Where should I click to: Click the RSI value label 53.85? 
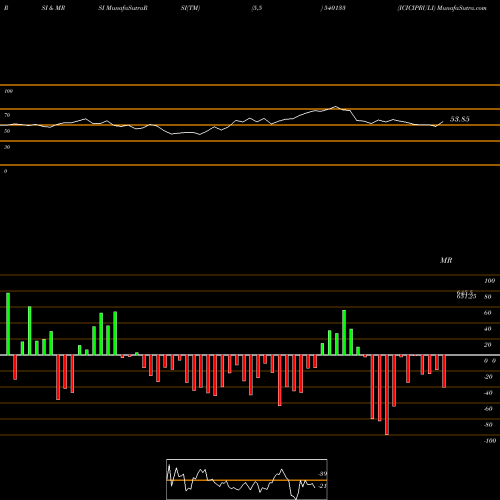click(460, 119)
